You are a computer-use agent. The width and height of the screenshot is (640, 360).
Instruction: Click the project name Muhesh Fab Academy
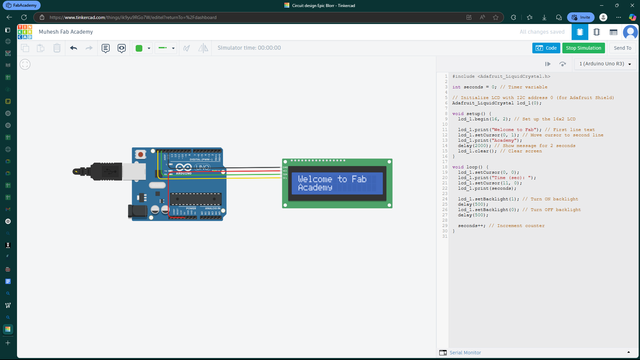66,32
